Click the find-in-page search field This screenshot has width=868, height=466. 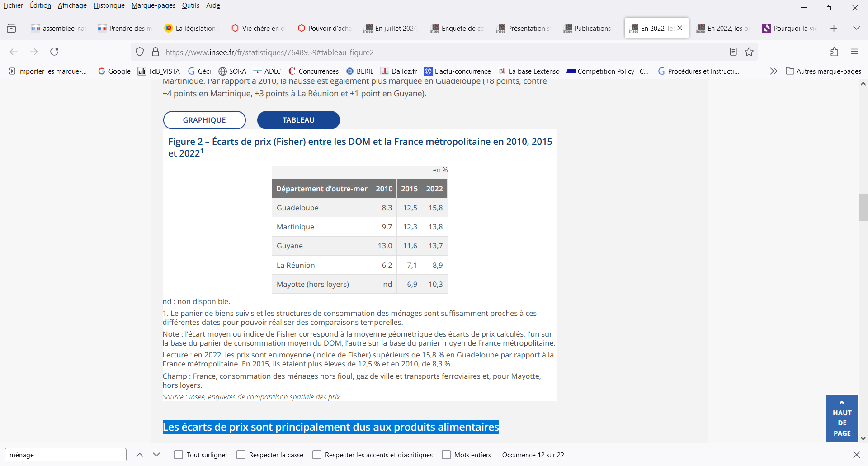point(66,455)
